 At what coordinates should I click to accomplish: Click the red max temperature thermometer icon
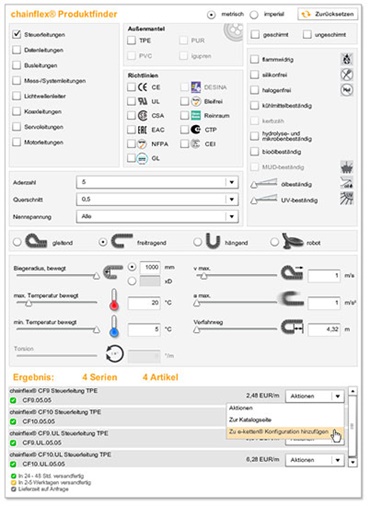[x=114, y=300]
